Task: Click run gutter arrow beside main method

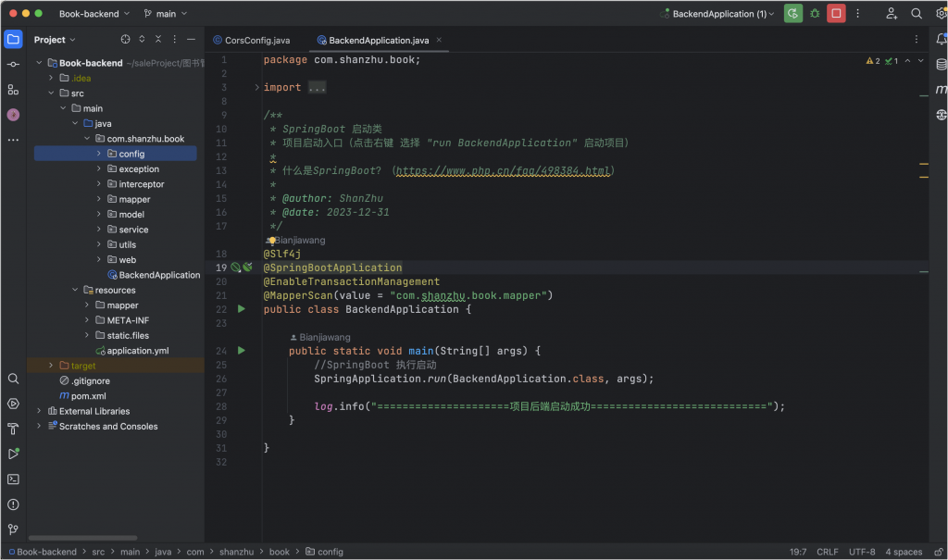Action: pos(242,351)
